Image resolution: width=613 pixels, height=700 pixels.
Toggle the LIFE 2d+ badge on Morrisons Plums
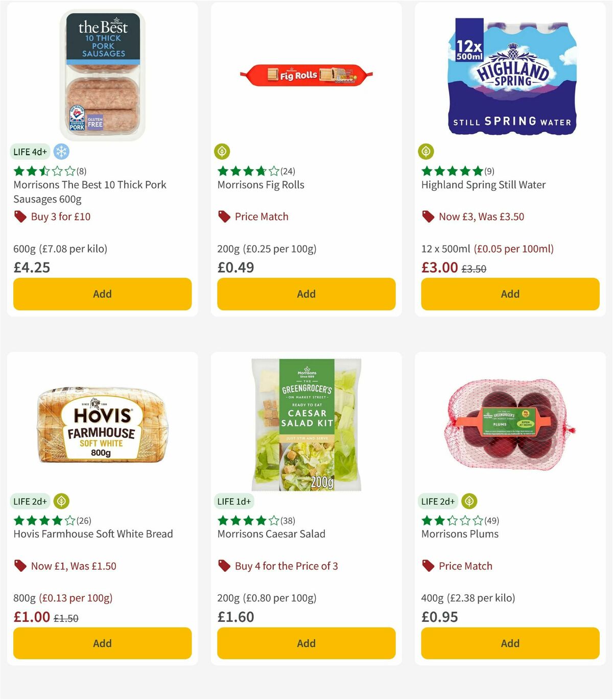tap(437, 501)
